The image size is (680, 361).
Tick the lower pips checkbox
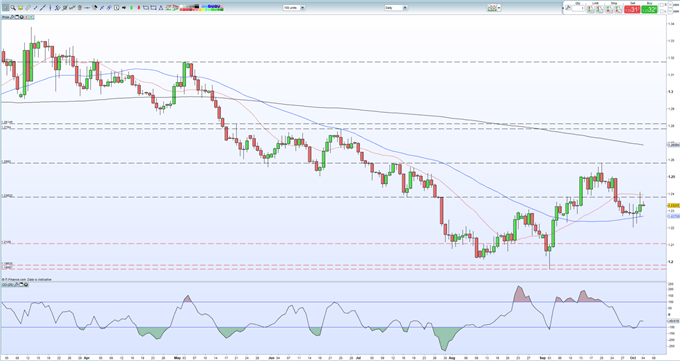(662, 11)
